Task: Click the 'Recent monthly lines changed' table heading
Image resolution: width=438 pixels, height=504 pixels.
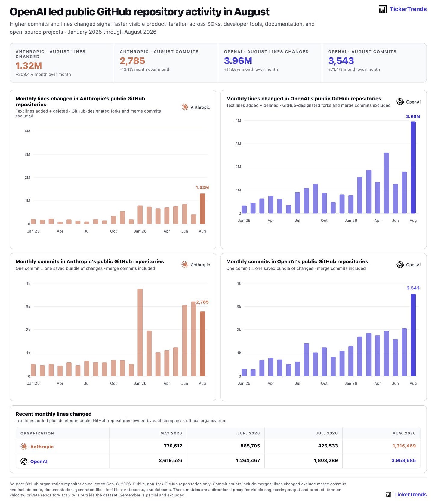Action: (x=54, y=414)
